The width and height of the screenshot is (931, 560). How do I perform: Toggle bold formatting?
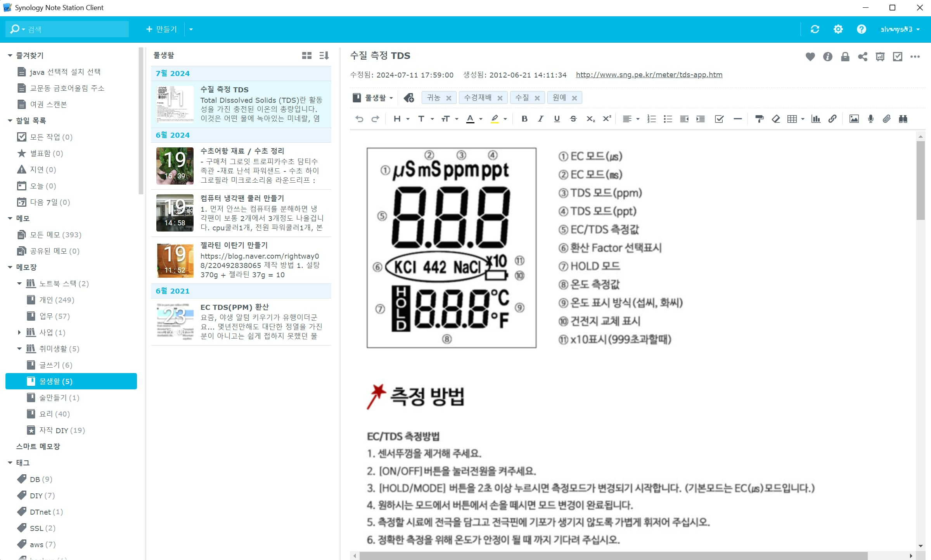coord(524,119)
